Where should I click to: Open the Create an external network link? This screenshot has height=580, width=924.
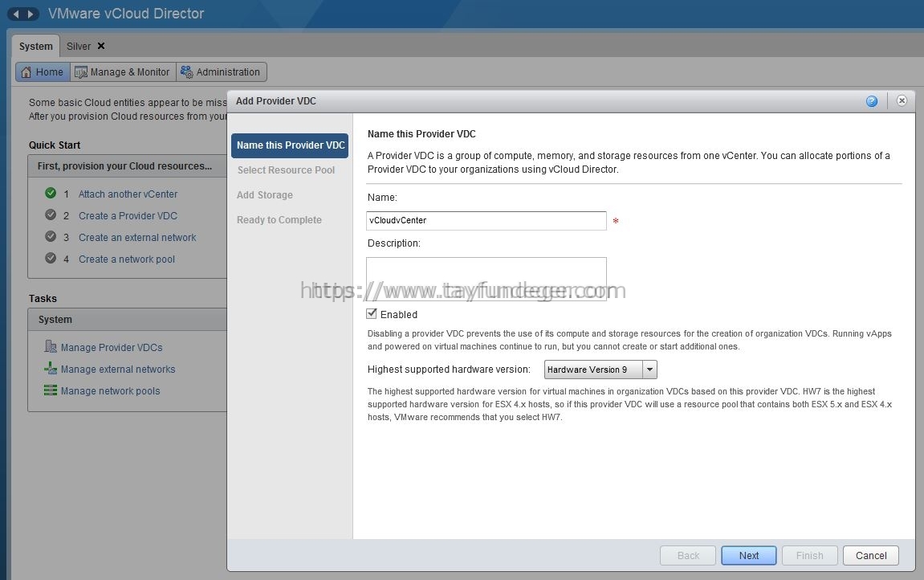coord(137,238)
